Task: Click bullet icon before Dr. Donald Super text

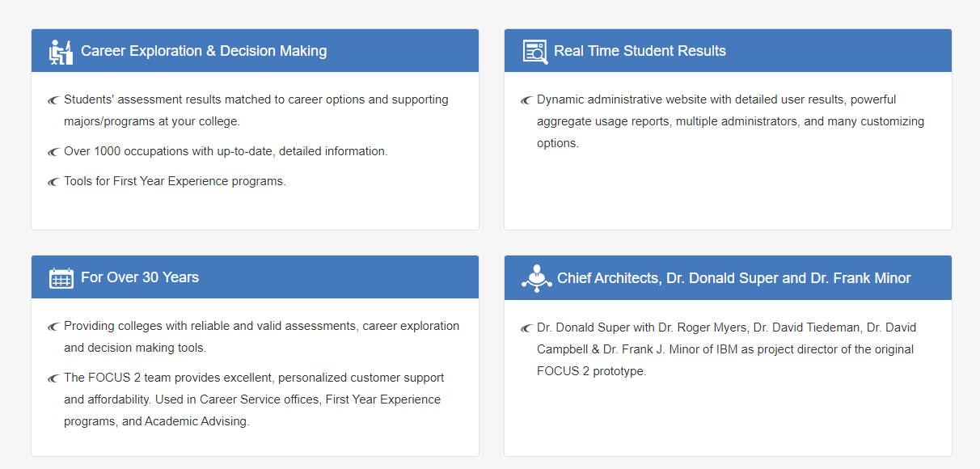Action: pos(526,328)
